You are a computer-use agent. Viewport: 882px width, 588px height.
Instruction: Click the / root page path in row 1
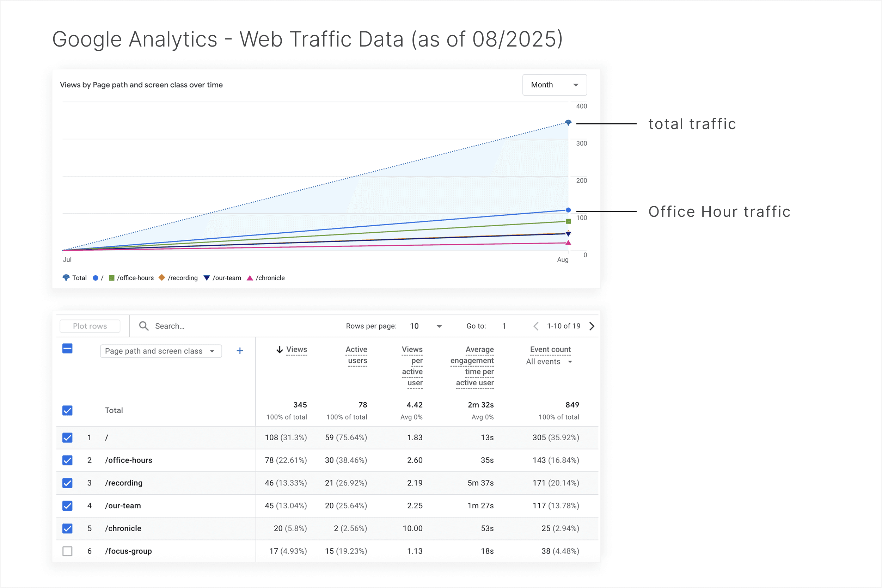point(107,437)
